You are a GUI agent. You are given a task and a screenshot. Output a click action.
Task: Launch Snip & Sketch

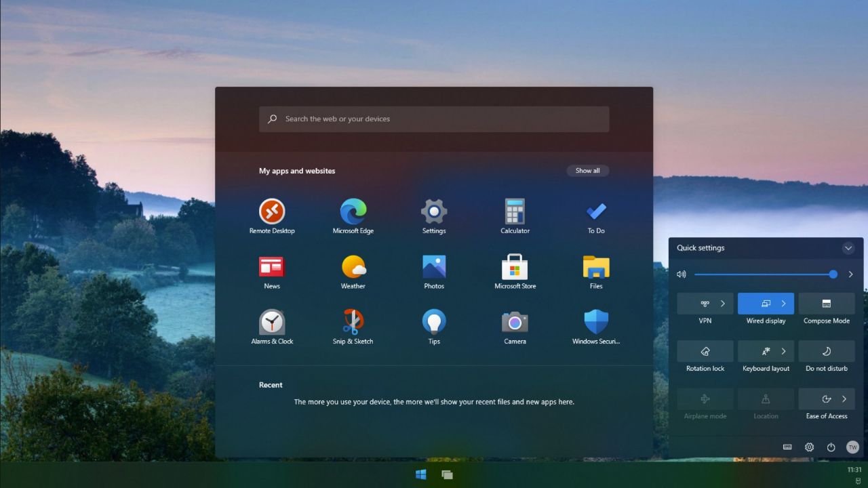(x=353, y=327)
